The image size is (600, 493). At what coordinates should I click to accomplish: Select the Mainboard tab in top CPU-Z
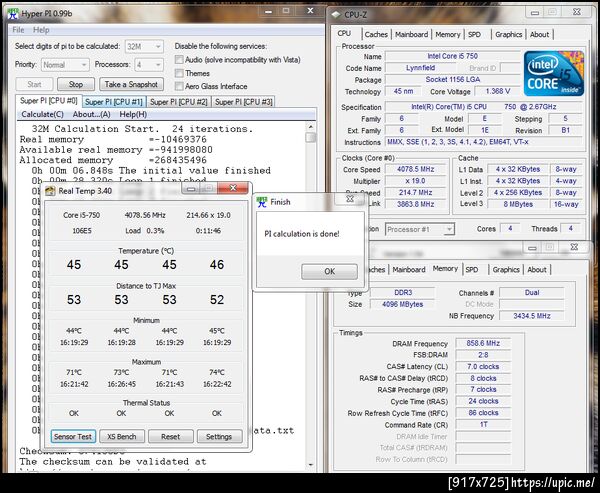coord(411,34)
